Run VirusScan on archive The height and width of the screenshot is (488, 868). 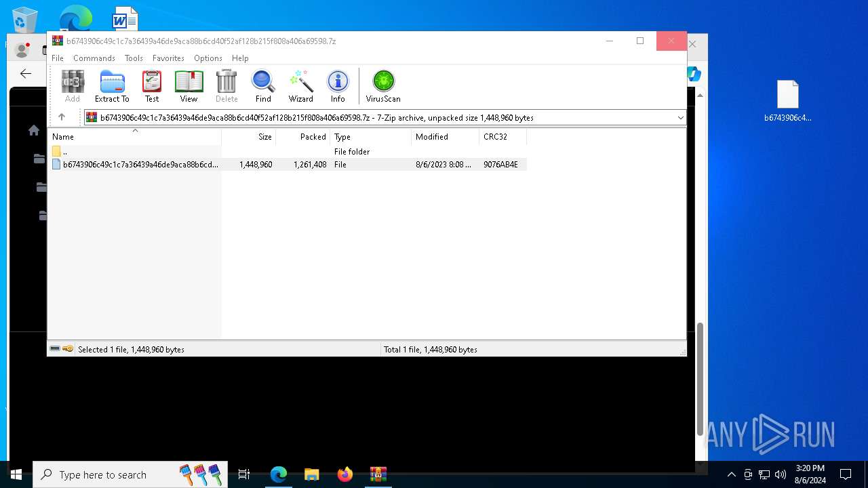(x=383, y=86)
